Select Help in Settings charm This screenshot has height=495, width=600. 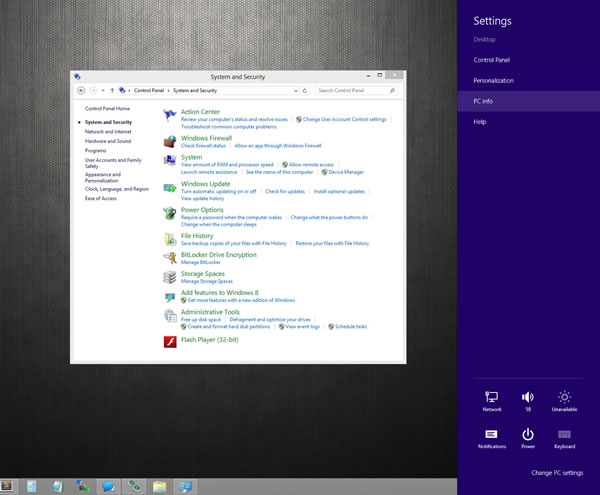(479, 122)
